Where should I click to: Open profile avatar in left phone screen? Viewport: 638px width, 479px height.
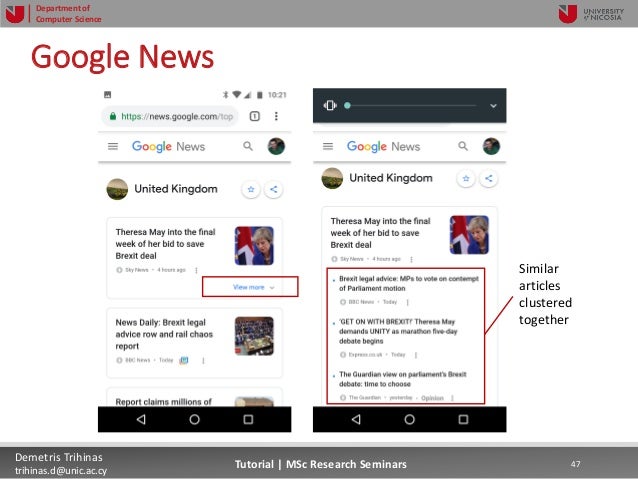[x=276, y=146]
